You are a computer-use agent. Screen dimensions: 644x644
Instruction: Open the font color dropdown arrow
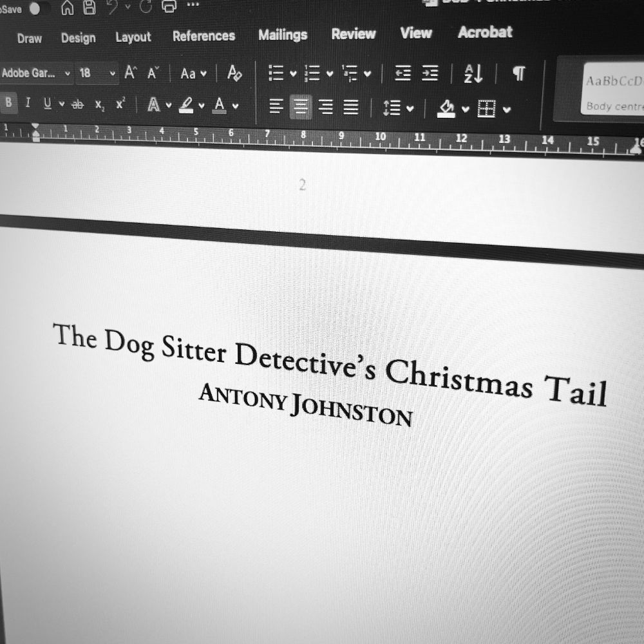(x=235, y=106)
